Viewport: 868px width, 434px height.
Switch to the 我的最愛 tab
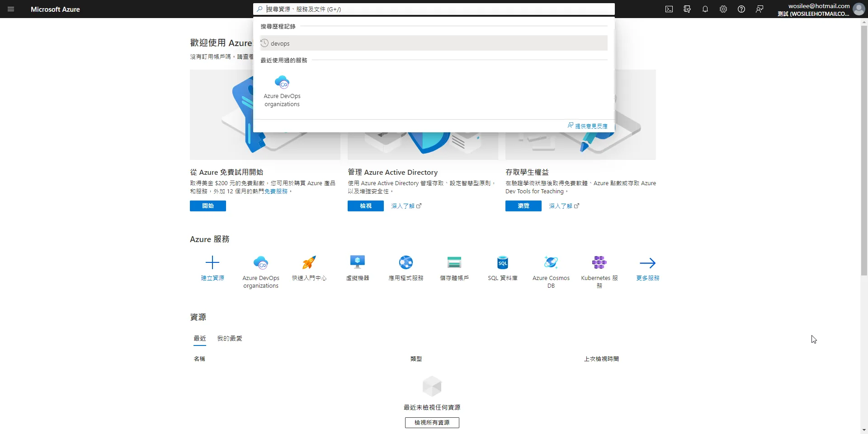coord(229,338)
